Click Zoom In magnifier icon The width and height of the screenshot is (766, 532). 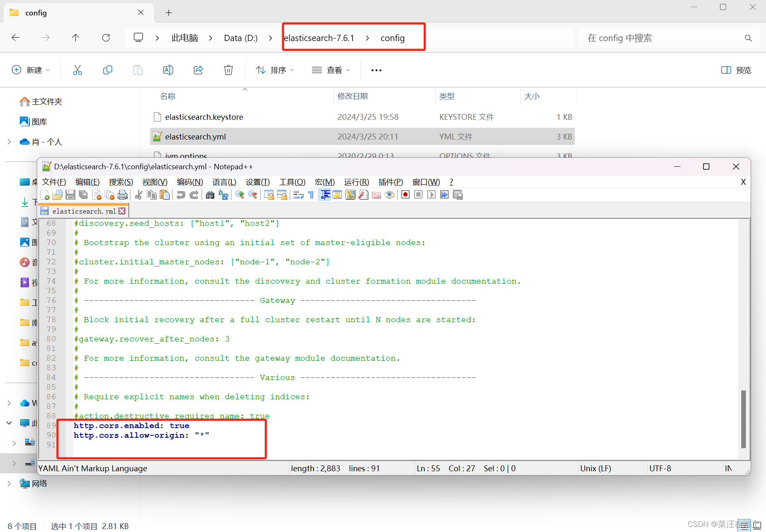pyautogui.click(x=239, y=195)
